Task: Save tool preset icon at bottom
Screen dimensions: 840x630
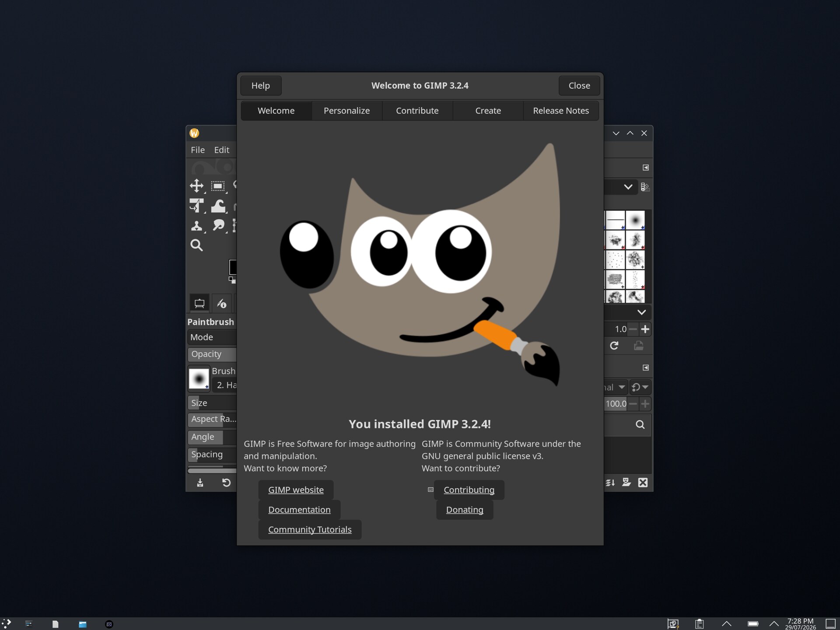Action: 200,483
